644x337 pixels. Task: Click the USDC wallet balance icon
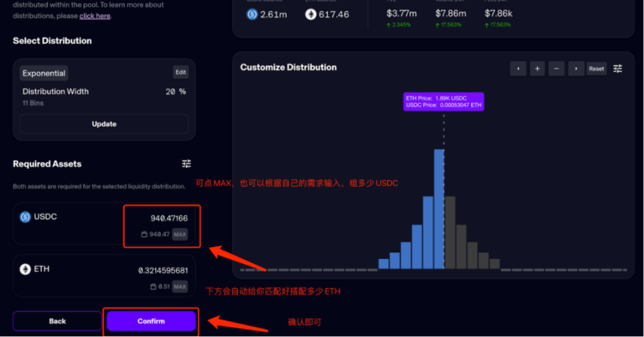(144, 234)
